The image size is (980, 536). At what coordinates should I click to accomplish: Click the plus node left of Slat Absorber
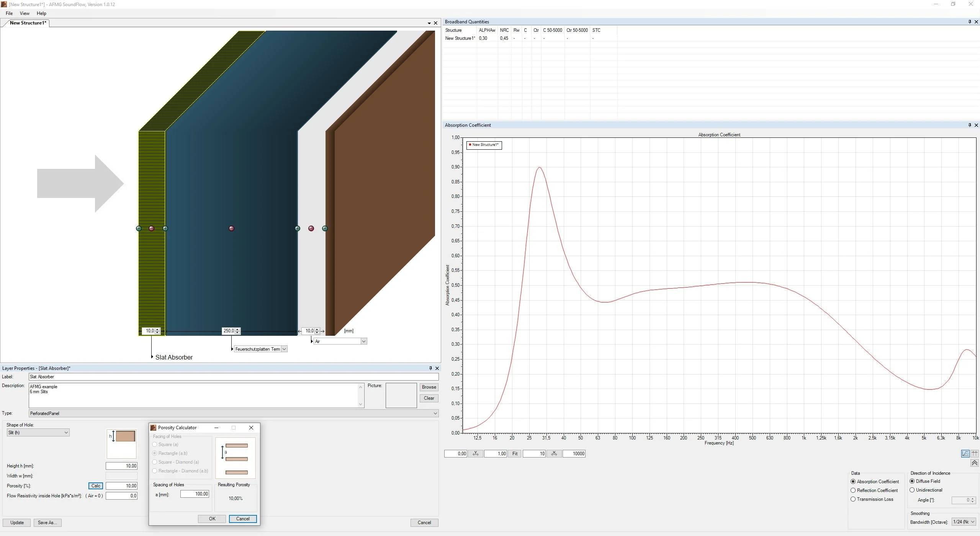(139, 229)
